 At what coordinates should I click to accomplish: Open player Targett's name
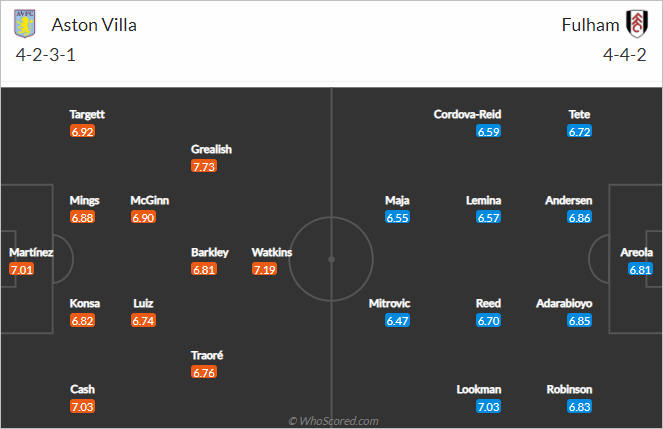click(x=87, y=115)
